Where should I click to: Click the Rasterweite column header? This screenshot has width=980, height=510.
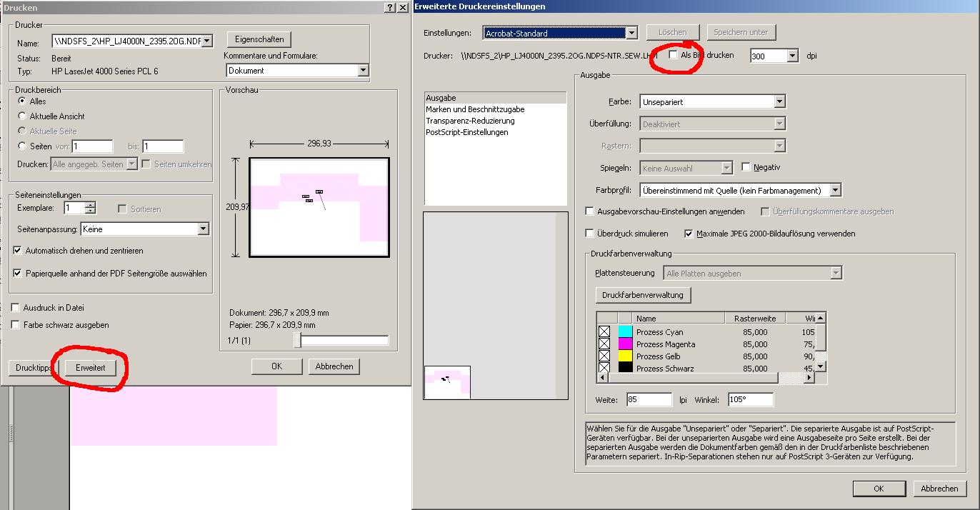click(x=755, y=319)
